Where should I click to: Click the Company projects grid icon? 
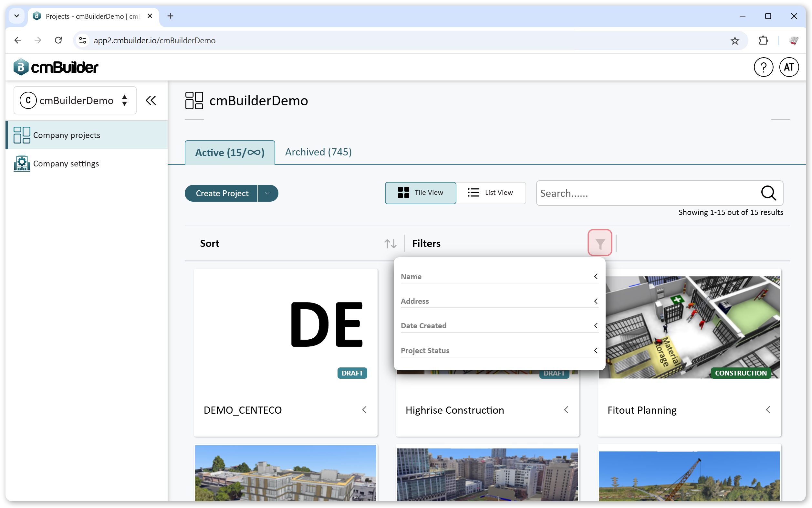pos(22,135)
